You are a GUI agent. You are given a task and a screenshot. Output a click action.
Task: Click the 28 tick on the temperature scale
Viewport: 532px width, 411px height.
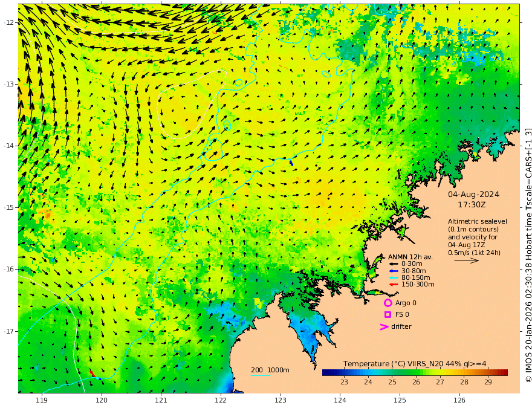(x=464, y=382)
